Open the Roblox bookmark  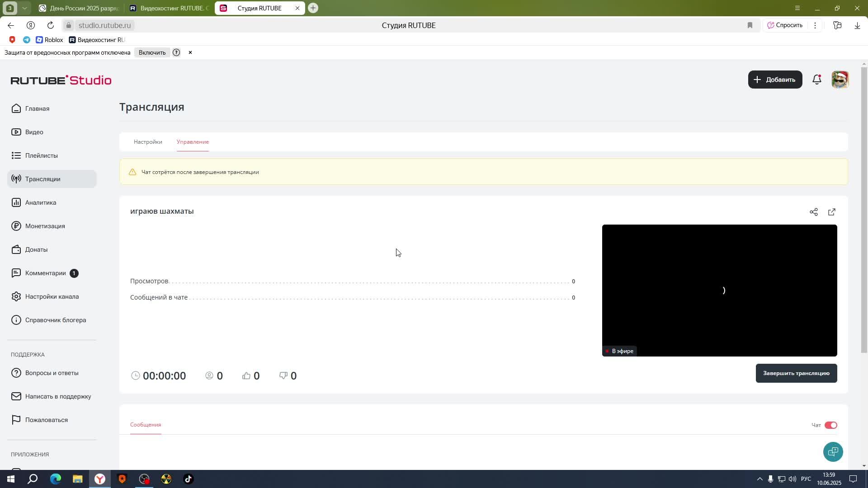[50, 40]
